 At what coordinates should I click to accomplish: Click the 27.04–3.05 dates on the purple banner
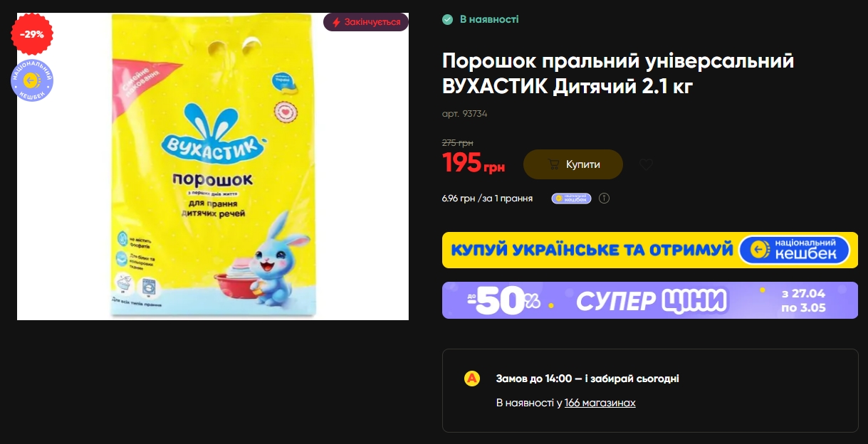(803, 300)
